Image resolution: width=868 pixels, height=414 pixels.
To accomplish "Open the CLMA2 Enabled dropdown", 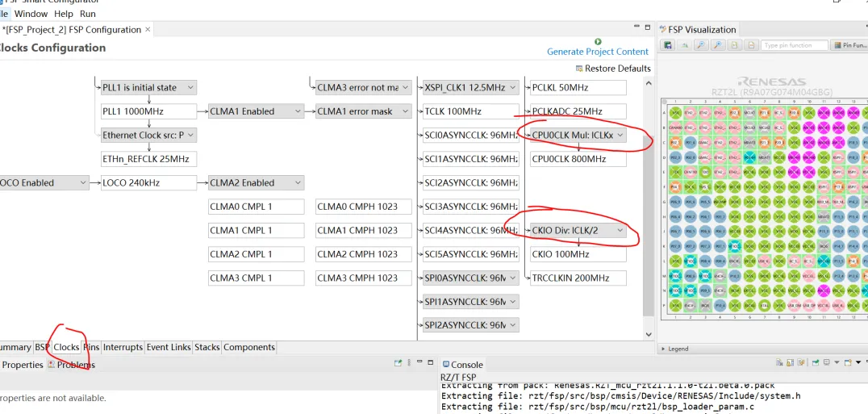I will pos(298,182).
